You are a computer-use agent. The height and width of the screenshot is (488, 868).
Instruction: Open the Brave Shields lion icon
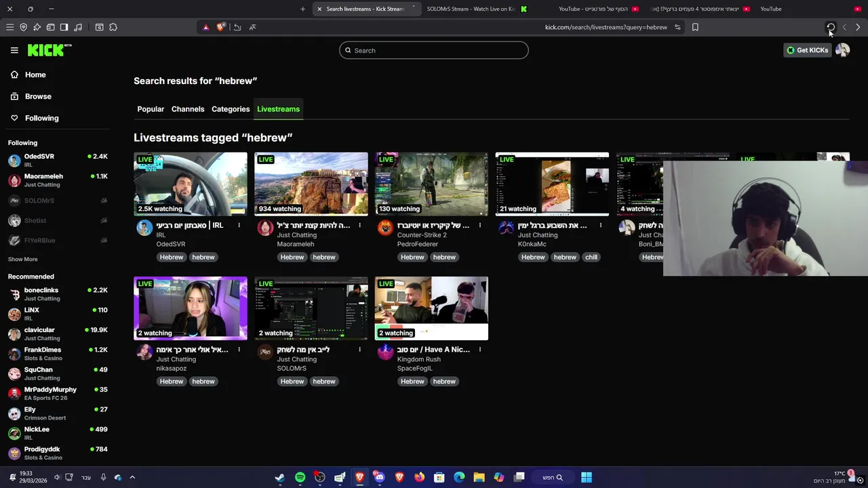coord(220,27)
